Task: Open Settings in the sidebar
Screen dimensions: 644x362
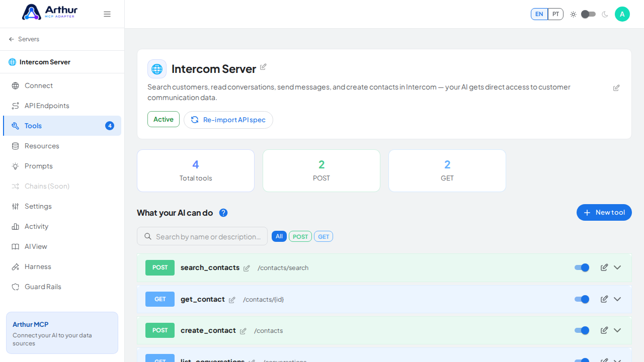Action: (62, 206)
